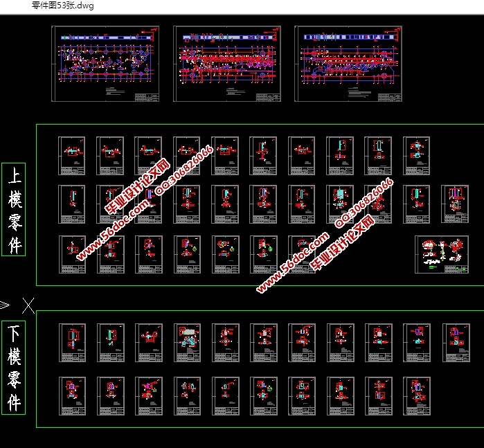Screen dimensions: 484x448
Task: Select the middle assembly drawing at top
Action: click(x=226, y=64)
